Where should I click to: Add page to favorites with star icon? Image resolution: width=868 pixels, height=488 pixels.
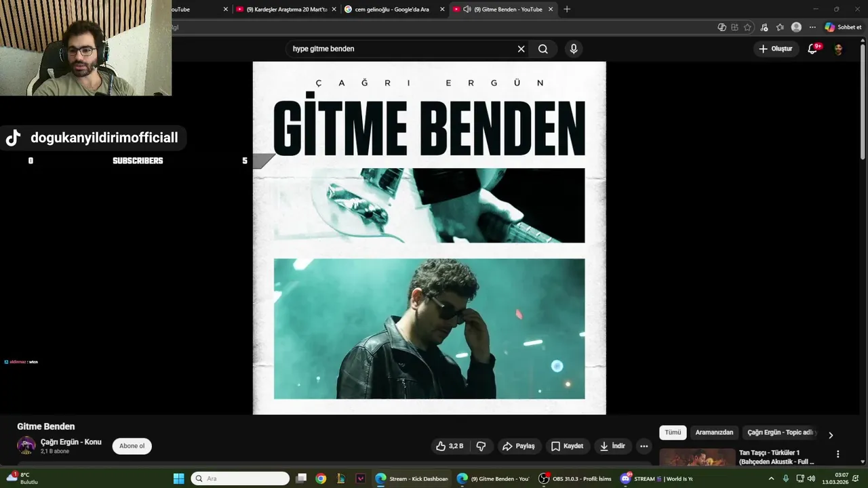[747, 28]
